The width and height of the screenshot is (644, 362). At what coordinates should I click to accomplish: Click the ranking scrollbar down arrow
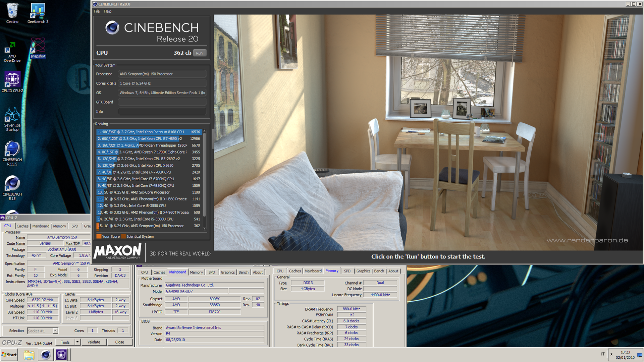[204, 229]
